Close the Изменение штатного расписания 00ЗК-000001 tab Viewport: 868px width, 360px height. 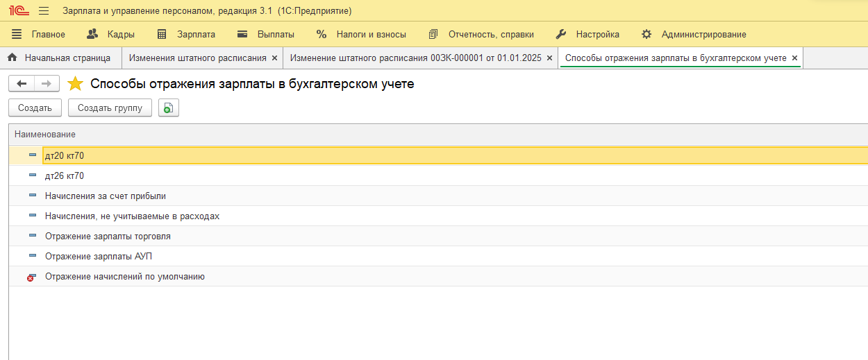coord(549,58)
